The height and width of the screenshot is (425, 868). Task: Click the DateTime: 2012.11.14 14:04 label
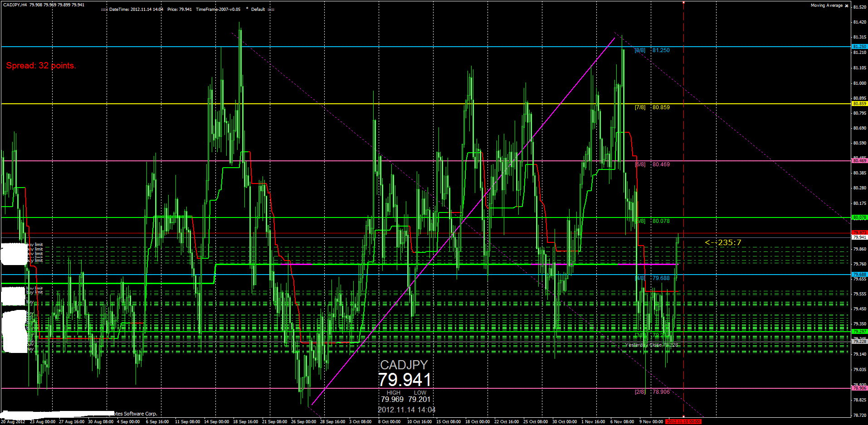(136, 9)
